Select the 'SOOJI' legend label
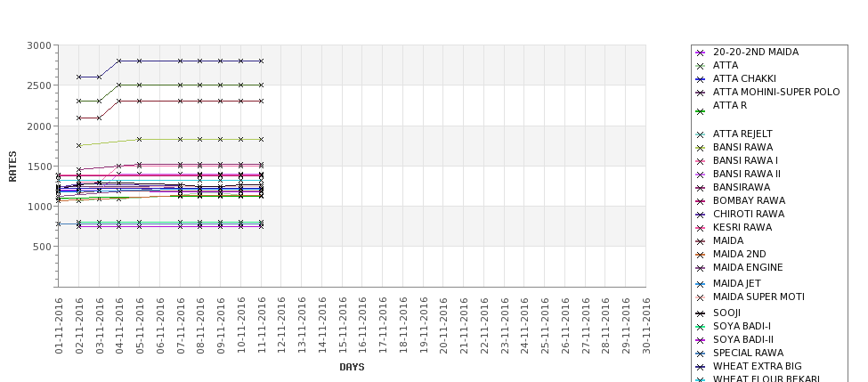Viewport: 868px width, 382px height. tap(726, 313)
